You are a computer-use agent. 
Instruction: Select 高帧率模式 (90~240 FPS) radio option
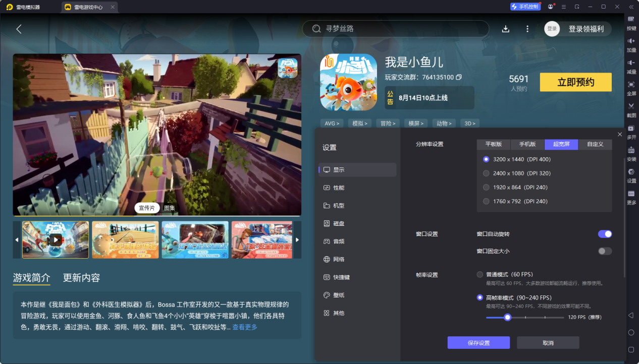point(480,297)
